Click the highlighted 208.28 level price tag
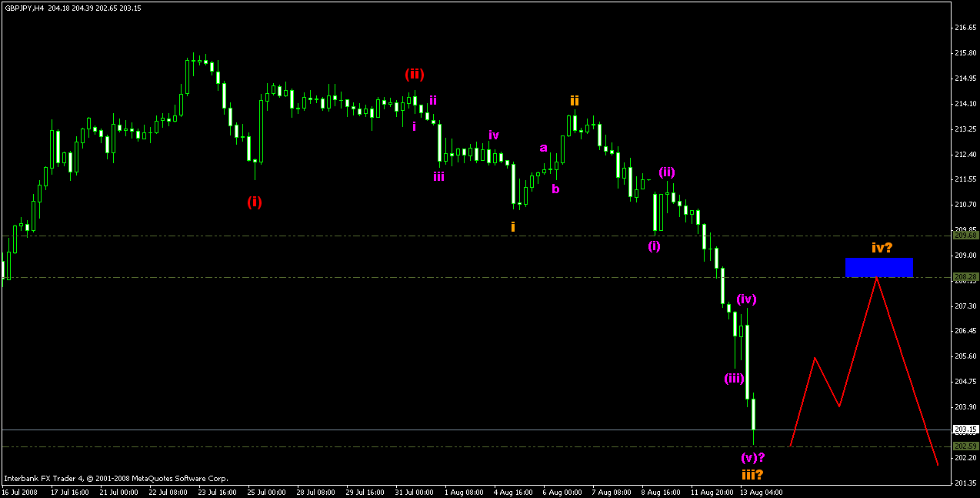The image size is (980, 498). tap(965, 276)
